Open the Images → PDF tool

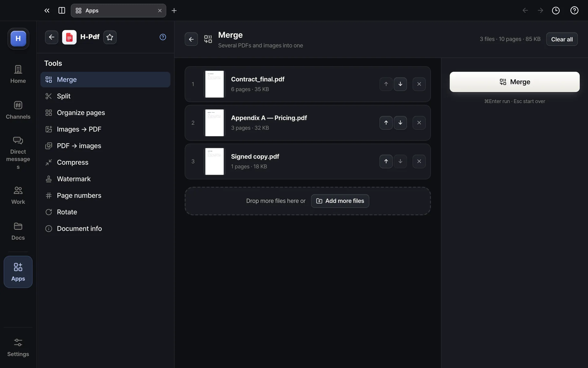coord(105,129)
